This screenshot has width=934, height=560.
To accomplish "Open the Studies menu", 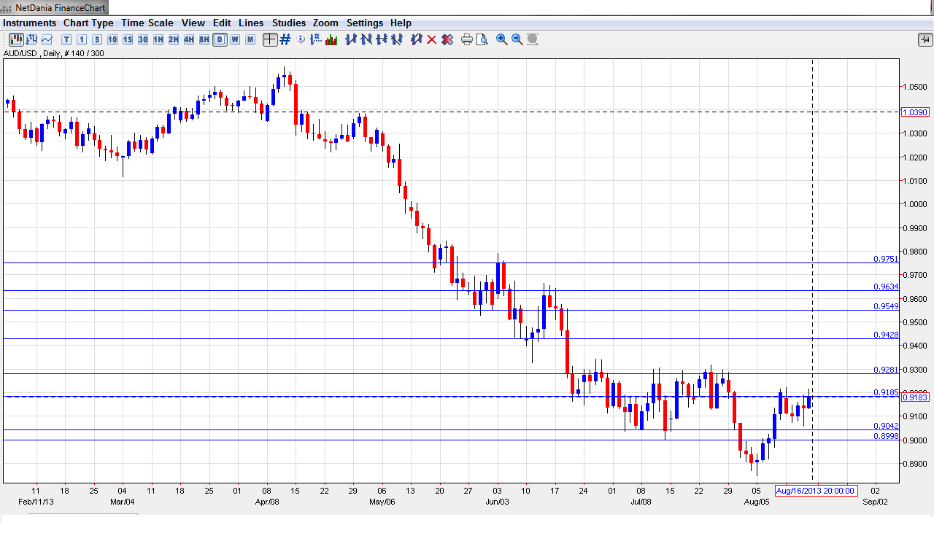I will [289, 23].
